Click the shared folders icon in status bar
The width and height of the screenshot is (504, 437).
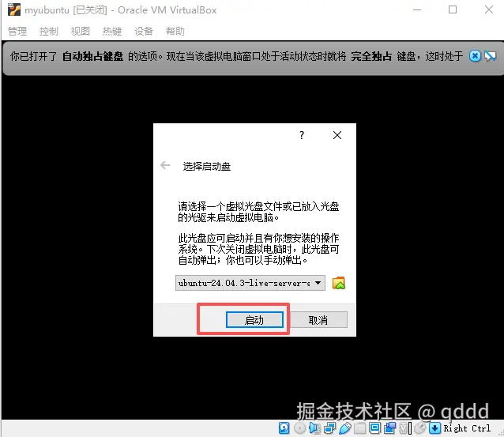point(360,428)
